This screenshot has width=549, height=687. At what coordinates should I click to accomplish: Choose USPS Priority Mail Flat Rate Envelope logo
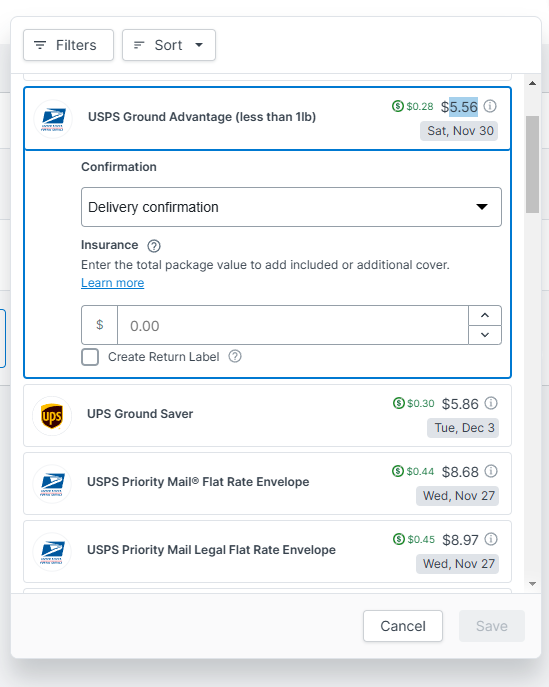pos(52,484)
